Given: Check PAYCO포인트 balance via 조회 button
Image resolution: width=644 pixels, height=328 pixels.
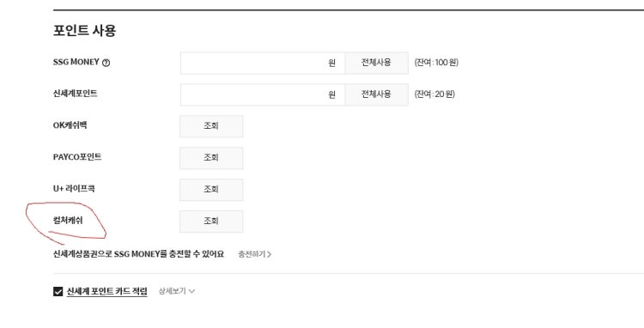Looking at the screenshot, I should coord(211,158).
